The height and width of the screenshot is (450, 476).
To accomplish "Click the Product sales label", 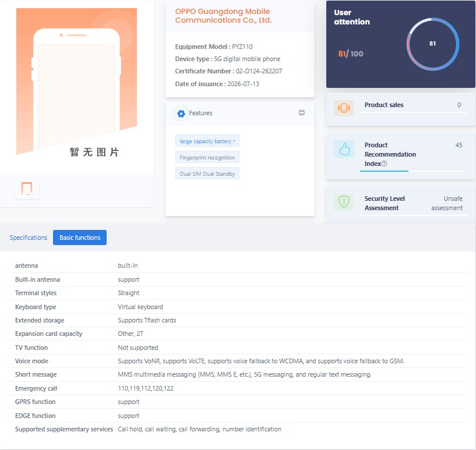I will [384, 105].
